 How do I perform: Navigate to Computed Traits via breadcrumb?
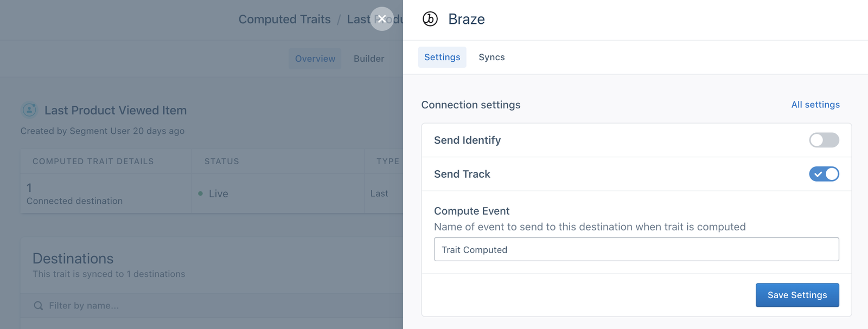click(x=284, y=19)
